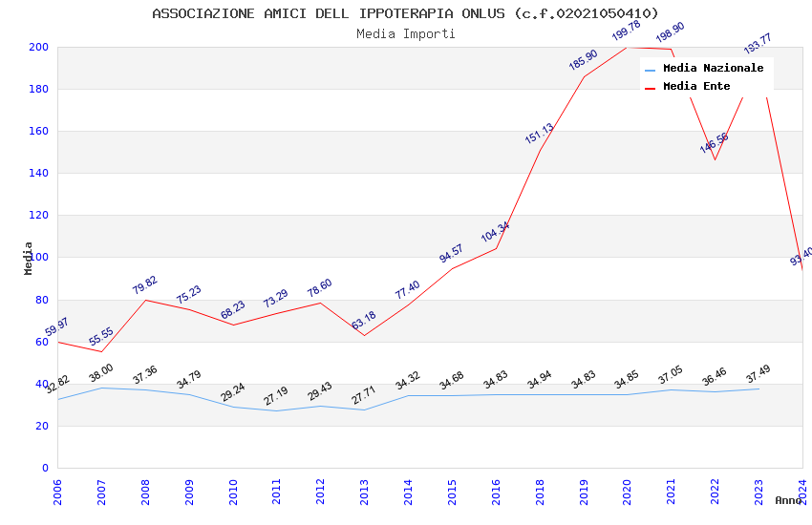Click the Media Importi subtitle
This screenshot has height=525, width=812.
(x=406, y=34)
